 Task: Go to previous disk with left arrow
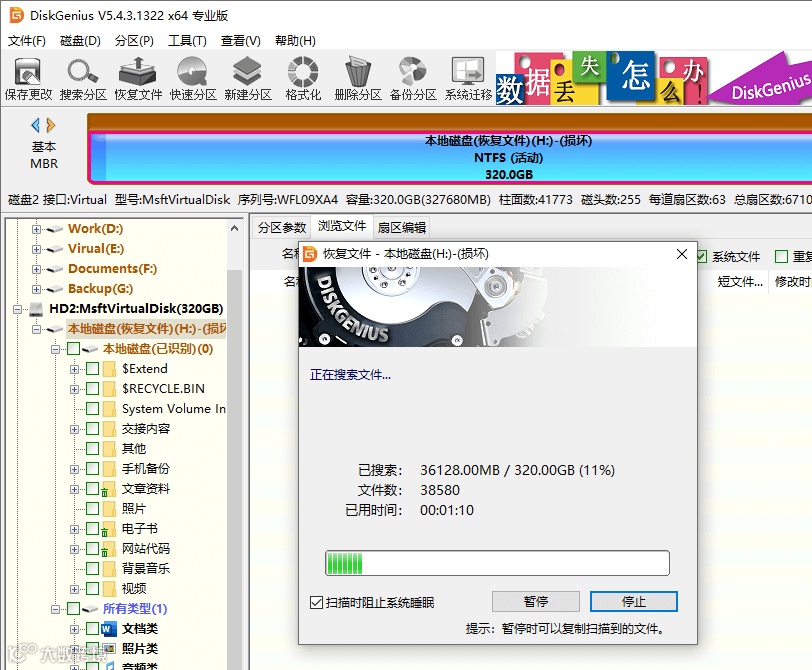point(35,125)
